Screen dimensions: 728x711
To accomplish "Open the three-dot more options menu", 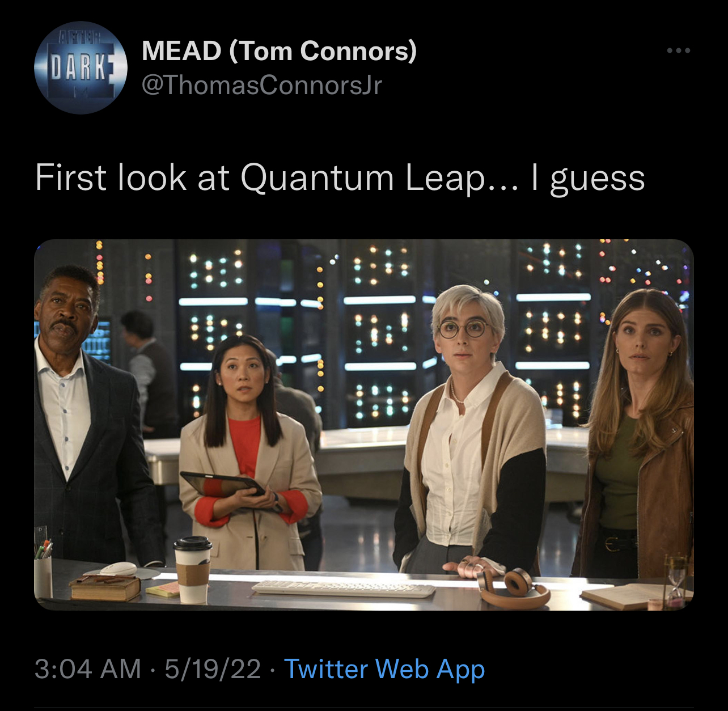I will [x=679, y=51].
